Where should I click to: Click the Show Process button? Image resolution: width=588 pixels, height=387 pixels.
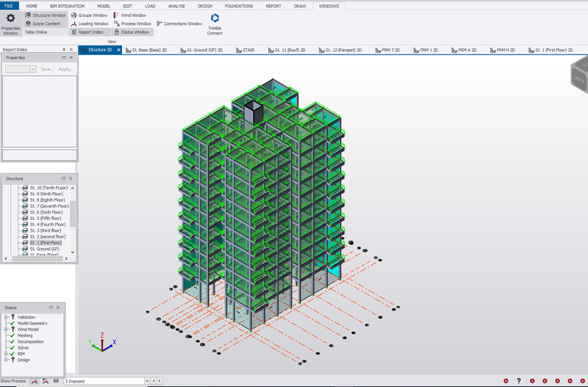coord(13,381)
